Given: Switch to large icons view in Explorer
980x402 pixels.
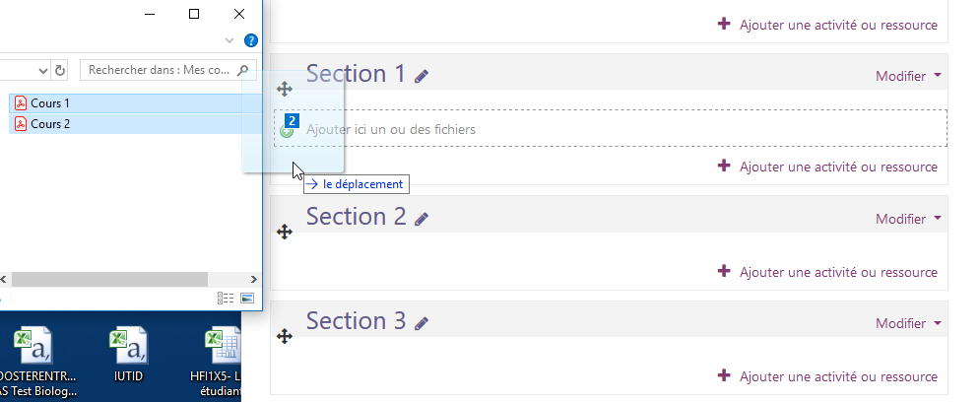Looking at the screenshot, I should [247, 298].
